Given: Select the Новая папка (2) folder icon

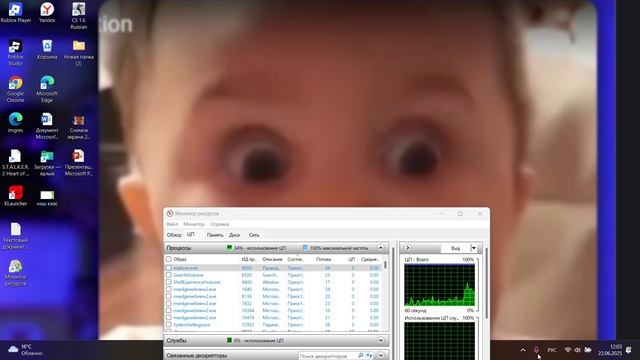Looking at the screenshot, I should tap(78, 52).
